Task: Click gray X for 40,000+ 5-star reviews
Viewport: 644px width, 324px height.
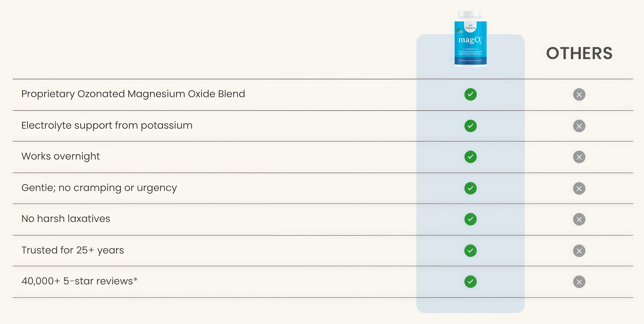Action: tap(579, 282)
